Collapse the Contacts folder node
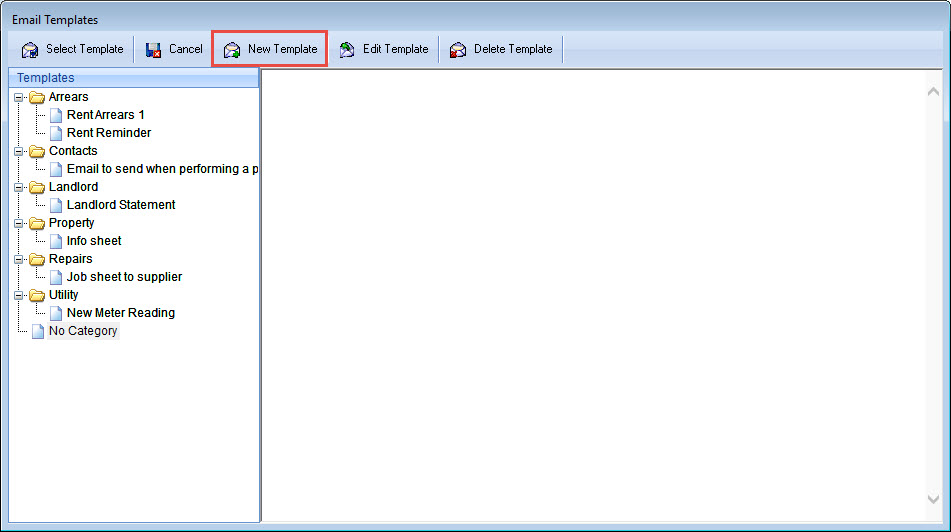951x532 pixels. 19,151
